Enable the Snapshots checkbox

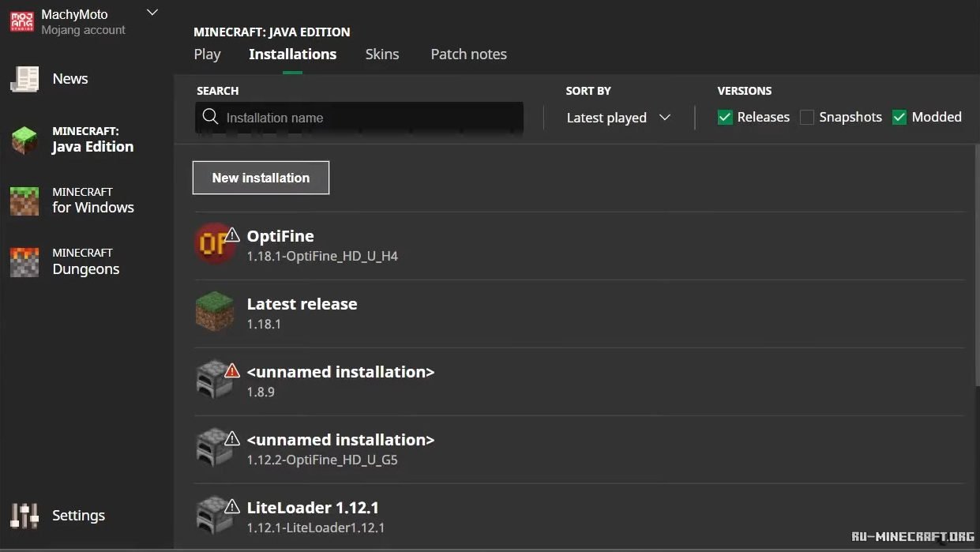tap(806, 118)
